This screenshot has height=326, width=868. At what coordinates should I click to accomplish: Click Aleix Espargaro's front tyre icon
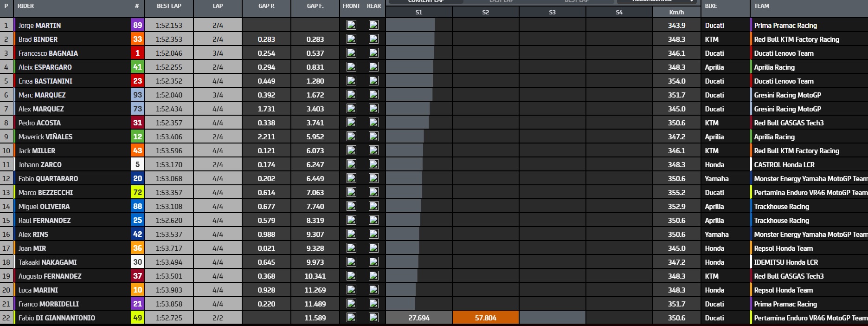tap(351, 67)
